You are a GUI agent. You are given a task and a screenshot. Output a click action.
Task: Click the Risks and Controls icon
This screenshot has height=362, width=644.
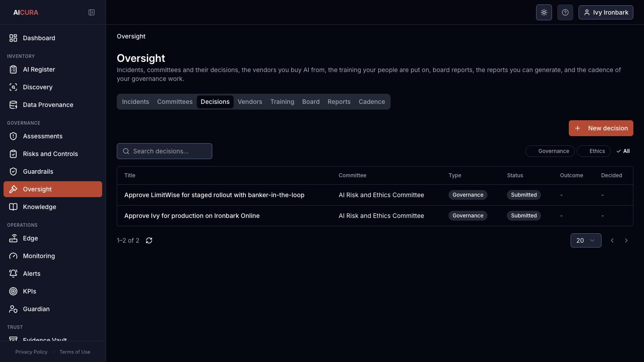[13, 154]
